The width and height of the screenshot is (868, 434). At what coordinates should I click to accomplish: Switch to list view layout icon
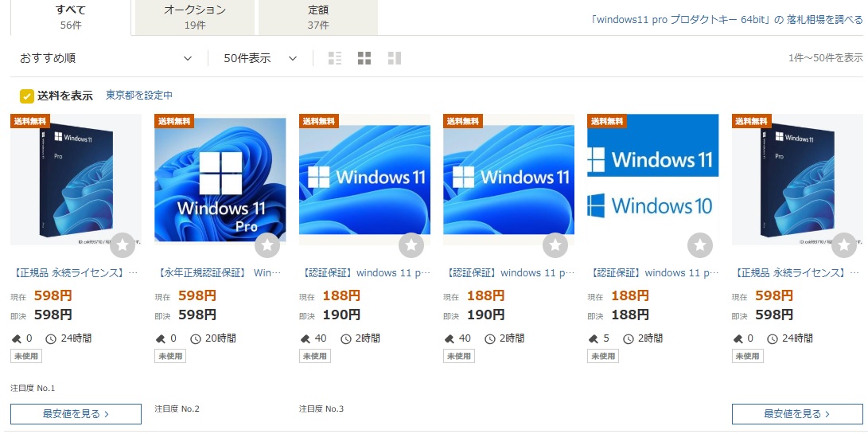pyautogui.click(x=335, y=58)
